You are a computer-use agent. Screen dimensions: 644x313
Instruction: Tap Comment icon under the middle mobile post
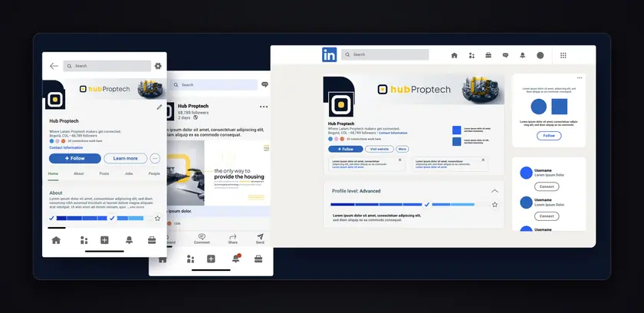point(202,236)
